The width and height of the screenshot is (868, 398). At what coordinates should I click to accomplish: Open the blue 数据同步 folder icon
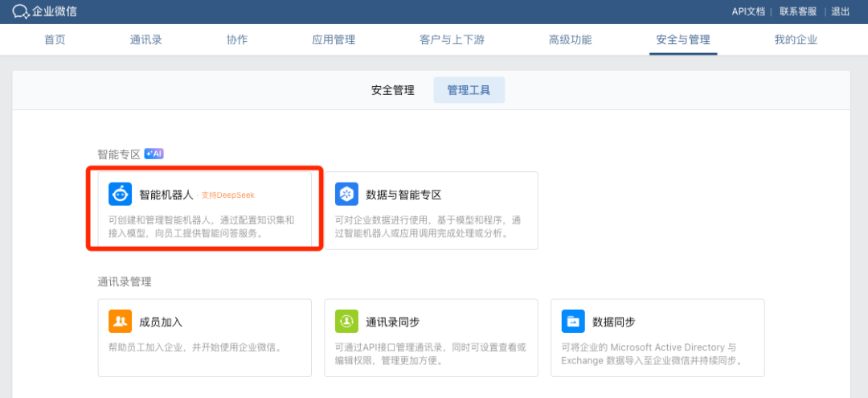(573, 321)
